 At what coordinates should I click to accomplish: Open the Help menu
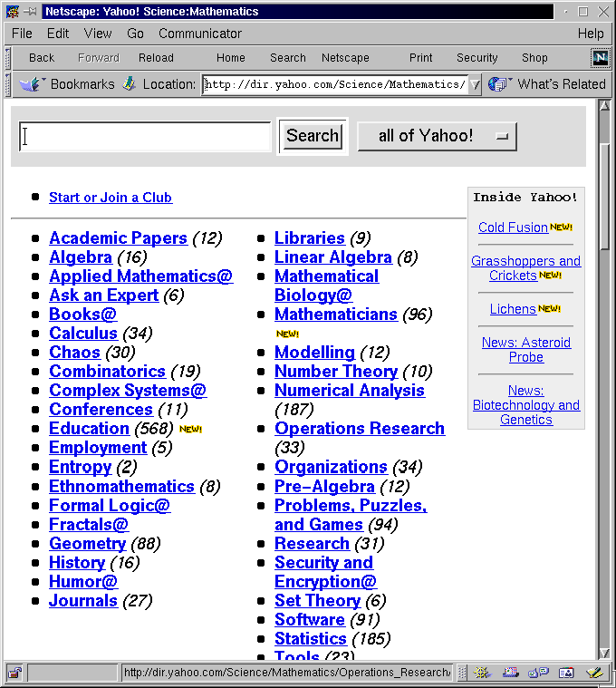(x=590, y=34)
